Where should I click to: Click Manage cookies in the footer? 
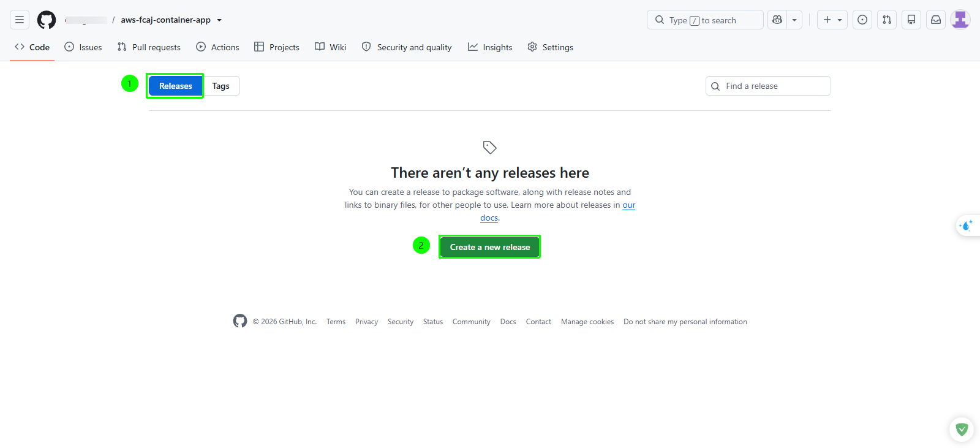(587, 322)
